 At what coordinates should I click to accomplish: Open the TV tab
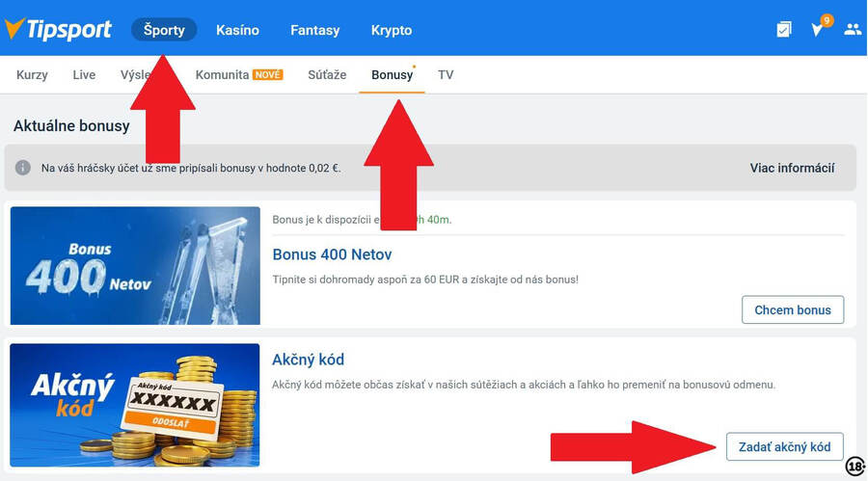tap(446, 75)
